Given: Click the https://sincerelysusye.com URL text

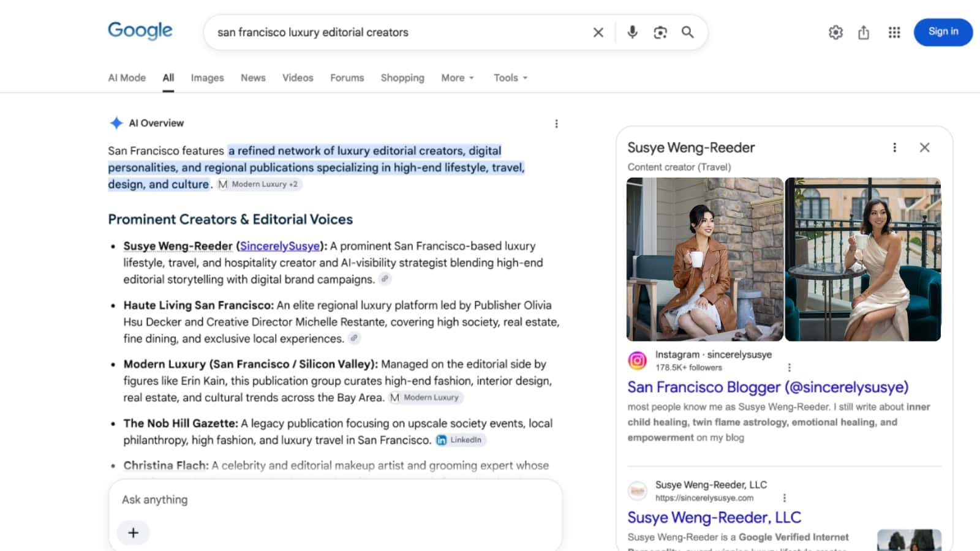Looking at the screenshot, I should point(704,498).
